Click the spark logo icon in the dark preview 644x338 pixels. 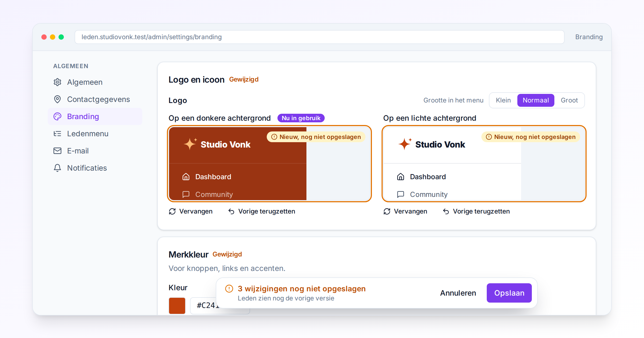coord(191,144)
